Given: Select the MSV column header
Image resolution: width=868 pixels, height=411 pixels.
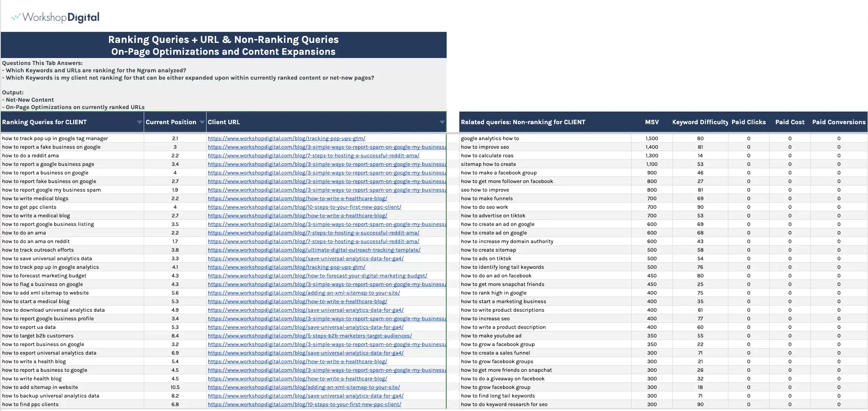Looking at the screenshot, I should click(652, 122).
